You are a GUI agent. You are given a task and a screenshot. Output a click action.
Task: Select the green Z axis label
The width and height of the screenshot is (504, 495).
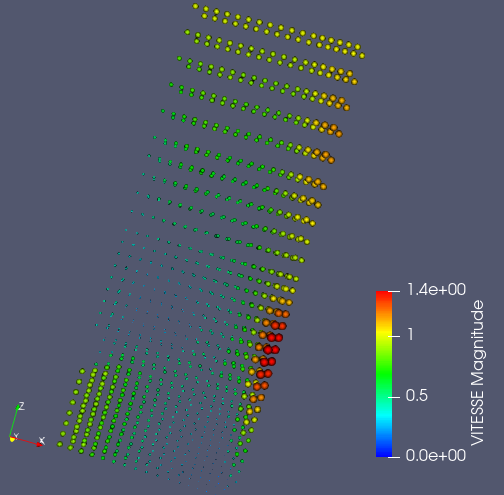22,406
